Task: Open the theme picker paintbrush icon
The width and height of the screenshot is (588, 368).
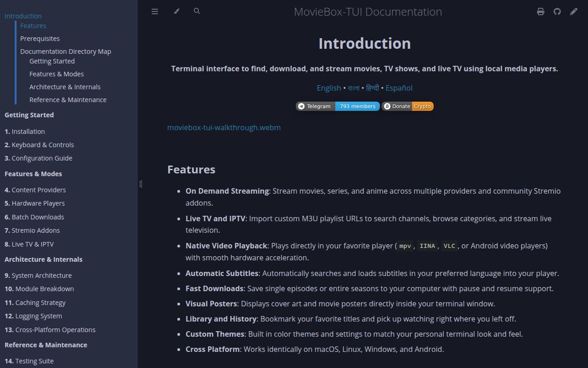Action: [x=176, y=11]
